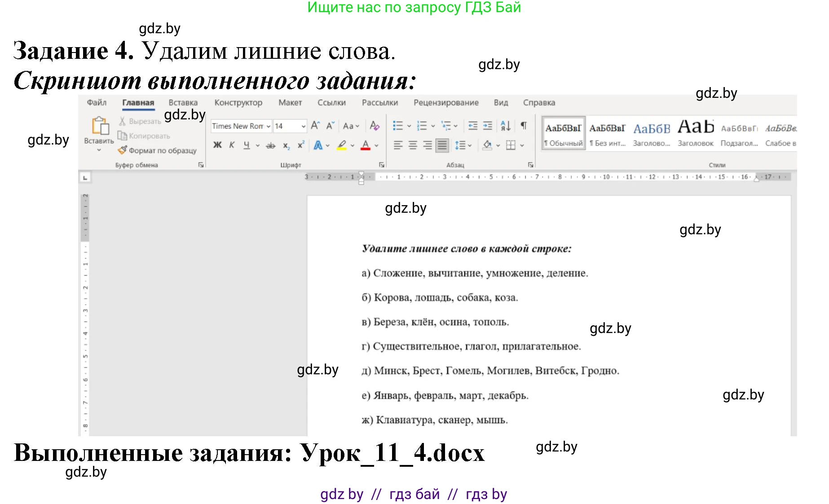This screenshot has height=504, width=829.
Task: Click the Sort (АЯ↓) icon
Action: (506, 126)
